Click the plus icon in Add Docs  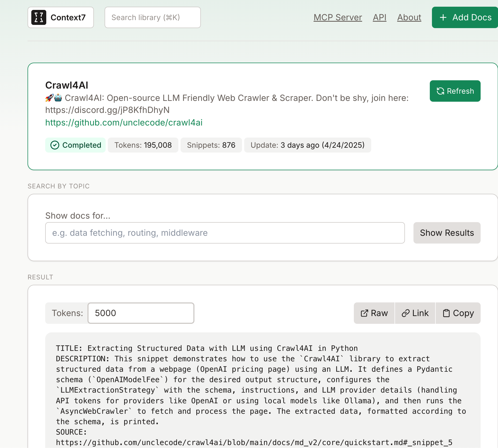443,17
